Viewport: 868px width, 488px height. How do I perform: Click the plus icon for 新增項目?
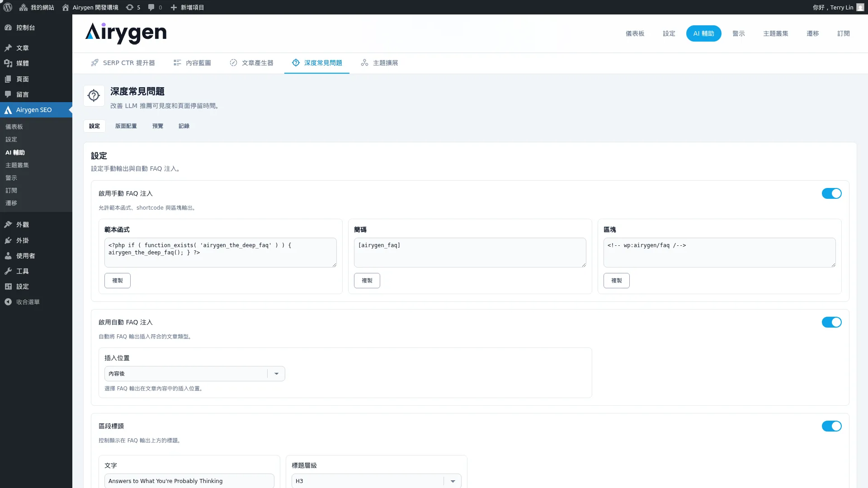[174, 7]
